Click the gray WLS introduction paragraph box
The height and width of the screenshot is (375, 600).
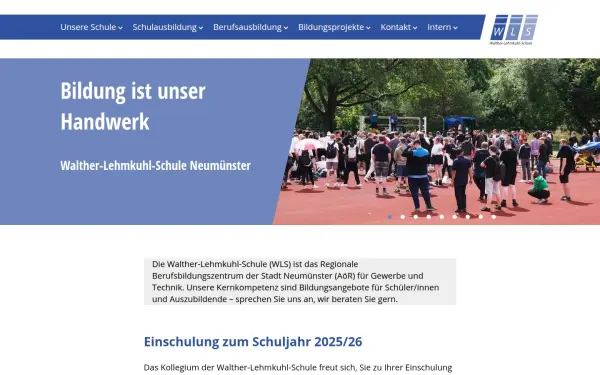[300, 282]
